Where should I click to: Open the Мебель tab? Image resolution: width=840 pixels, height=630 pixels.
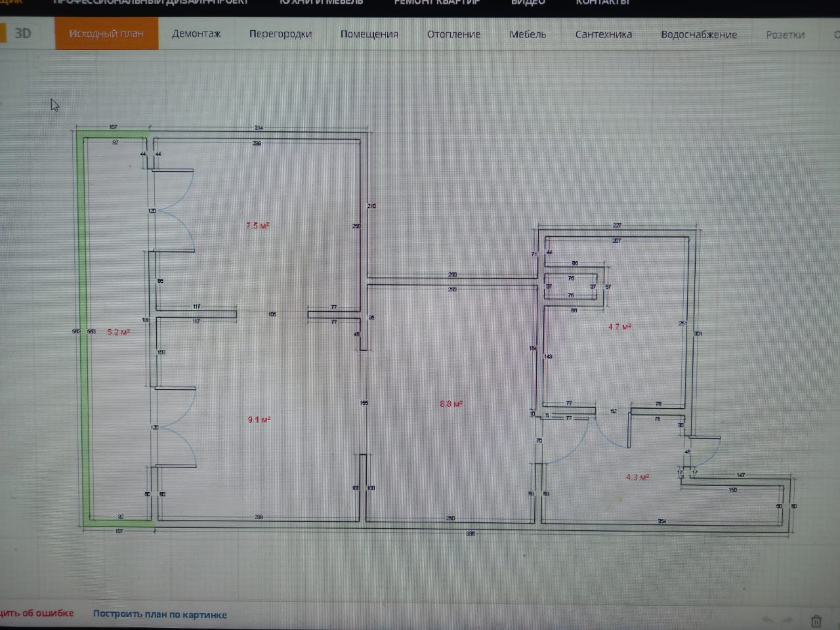click(528, 34)
